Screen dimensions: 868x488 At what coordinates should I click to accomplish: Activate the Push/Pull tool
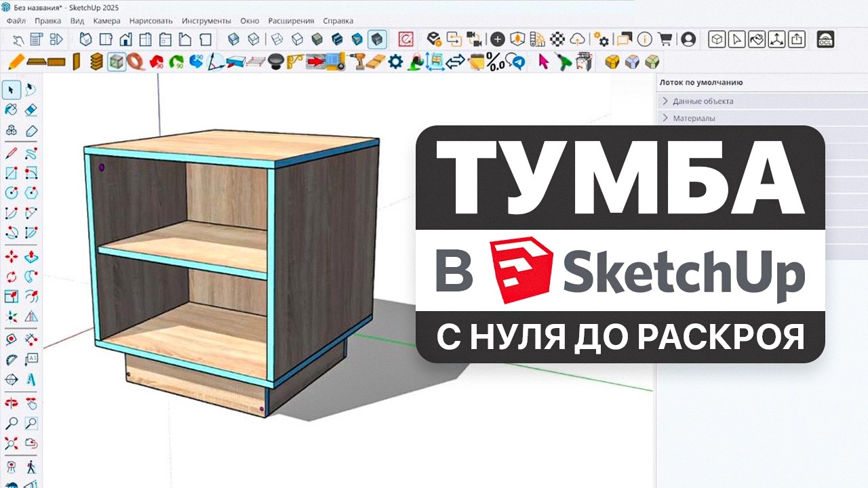point(31,257)
